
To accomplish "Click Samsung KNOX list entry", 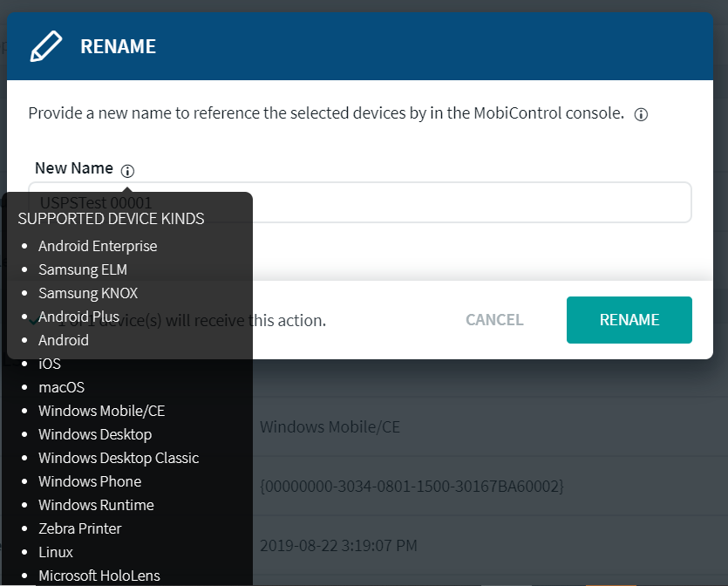I will [x=88, y=294].
